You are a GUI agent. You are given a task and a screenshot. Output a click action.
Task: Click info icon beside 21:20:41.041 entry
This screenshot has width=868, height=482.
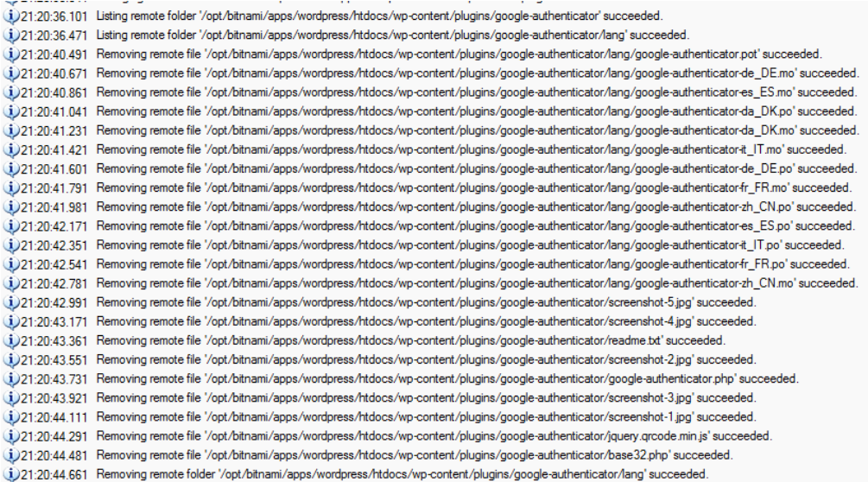pyautogui.click(x=11, y=111)
